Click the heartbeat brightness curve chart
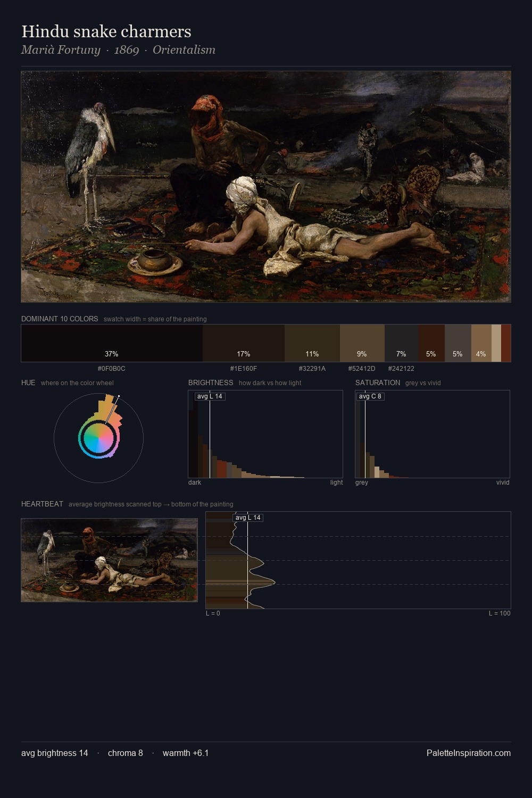532x798 pixels. 358,560
